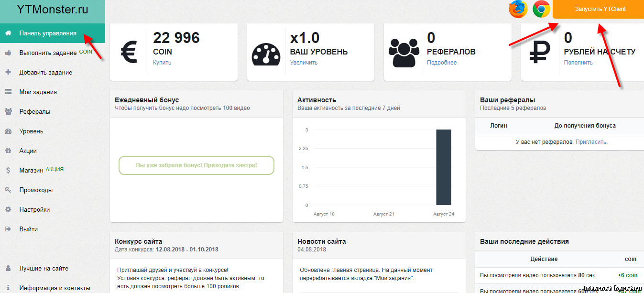Click the Firefox browser icon
This screenshot has height=293, width=644.
518,9
